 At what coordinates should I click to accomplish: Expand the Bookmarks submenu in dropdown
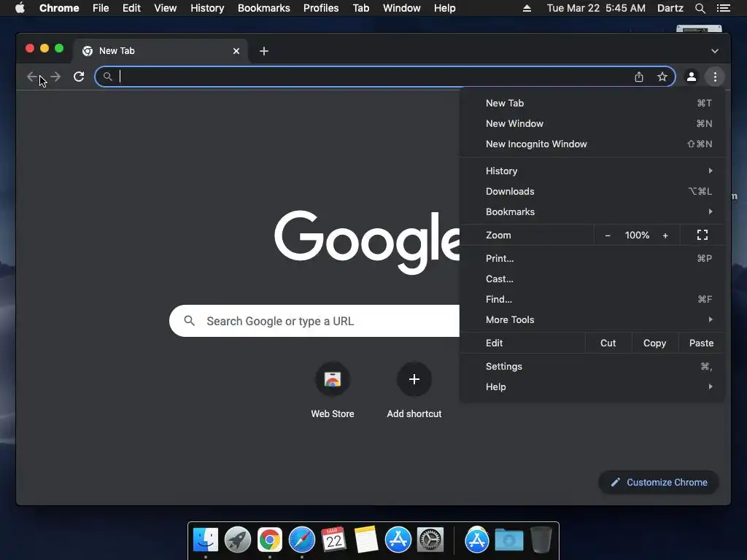point(592,211)
